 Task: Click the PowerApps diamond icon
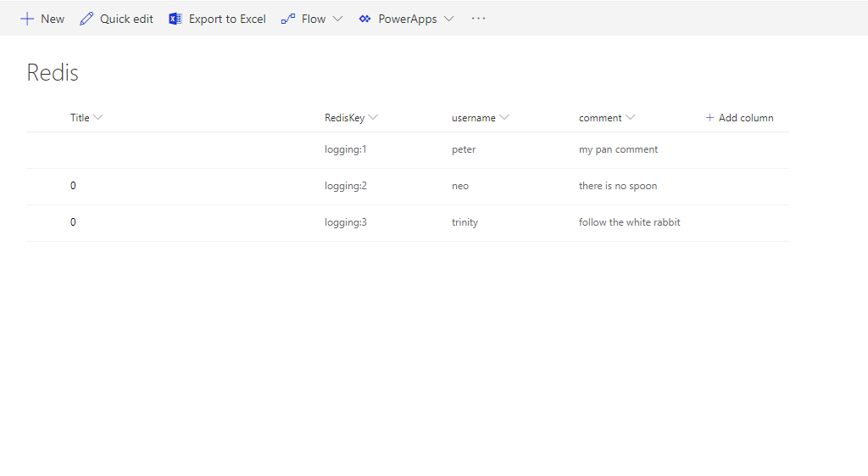[365, 19]
